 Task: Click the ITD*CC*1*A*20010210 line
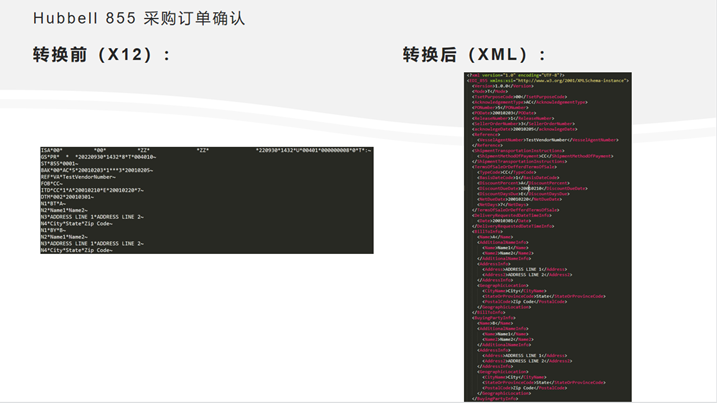point(92,190)
